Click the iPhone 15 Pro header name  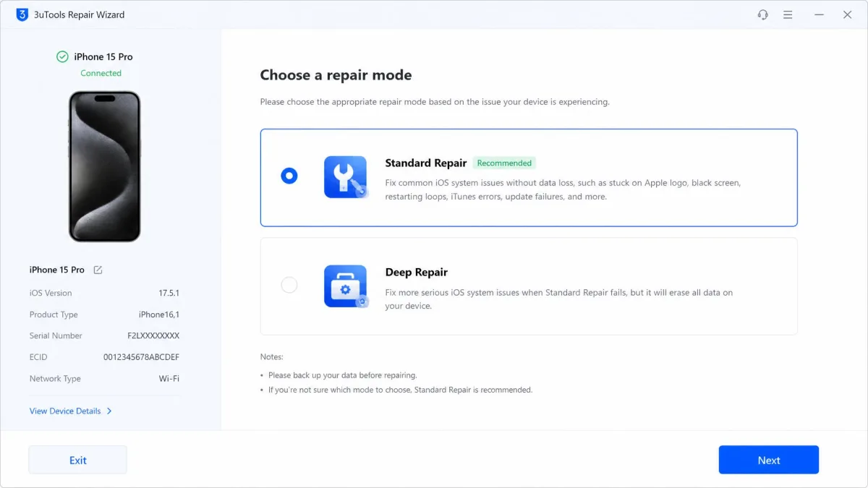(103, 56)
